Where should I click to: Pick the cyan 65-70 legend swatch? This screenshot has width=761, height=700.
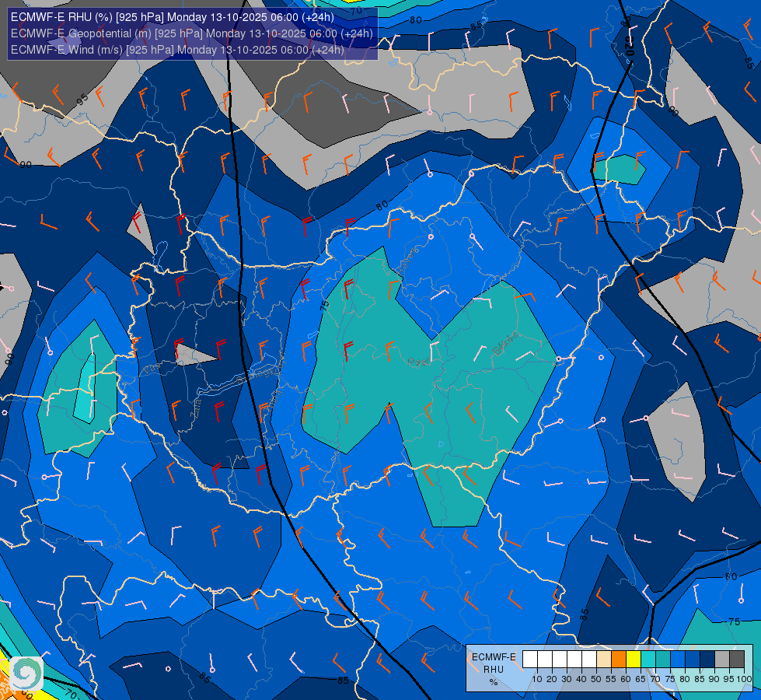click(648, 659)
